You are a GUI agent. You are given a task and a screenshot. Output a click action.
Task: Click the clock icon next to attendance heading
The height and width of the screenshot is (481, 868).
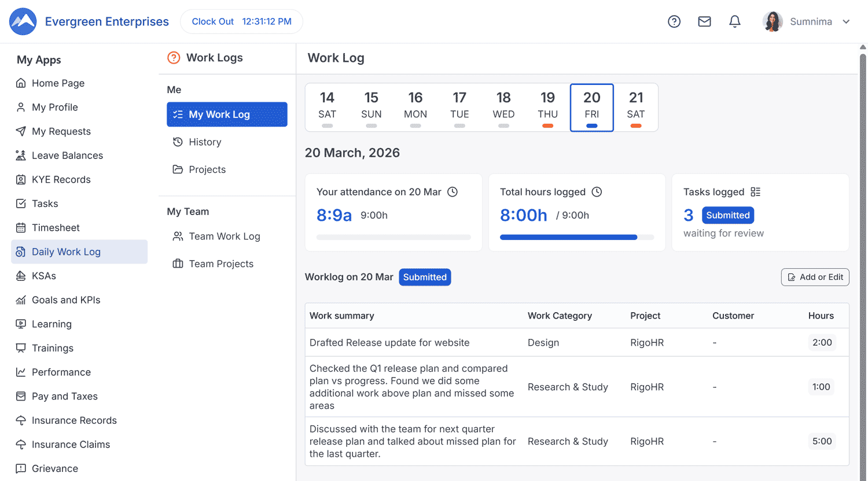click(x=453, y=192)
